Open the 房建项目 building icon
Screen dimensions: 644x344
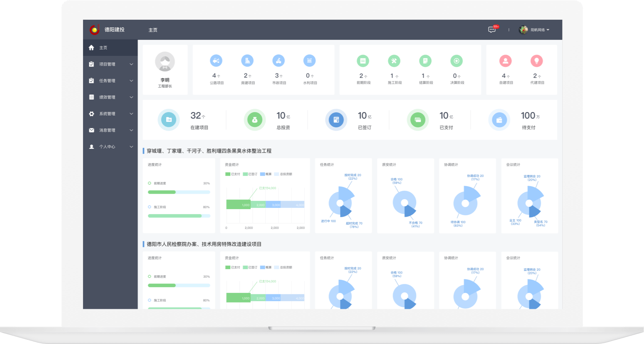click(x=248, y=61)
